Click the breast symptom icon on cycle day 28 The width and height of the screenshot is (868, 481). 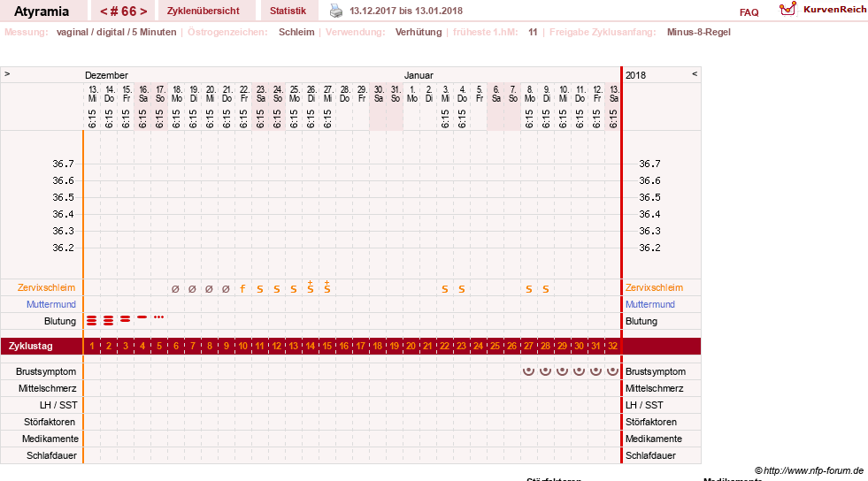click(x=545, y=370)
